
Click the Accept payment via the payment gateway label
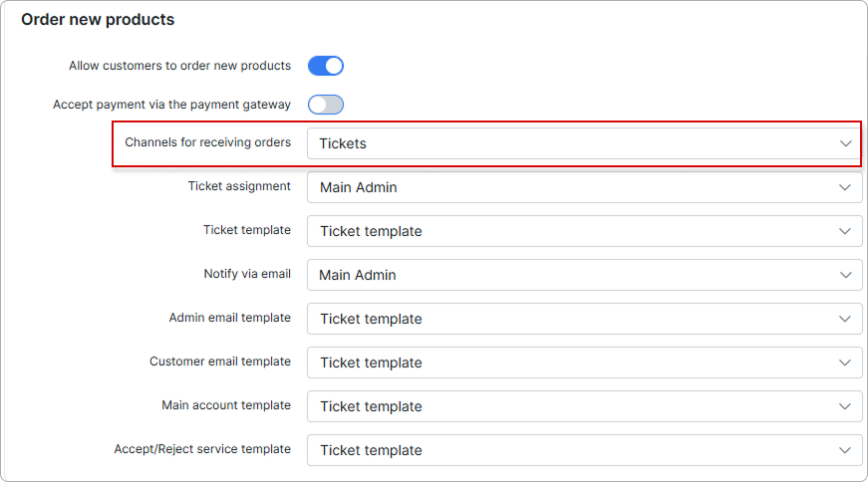click(x=171, y=104)
